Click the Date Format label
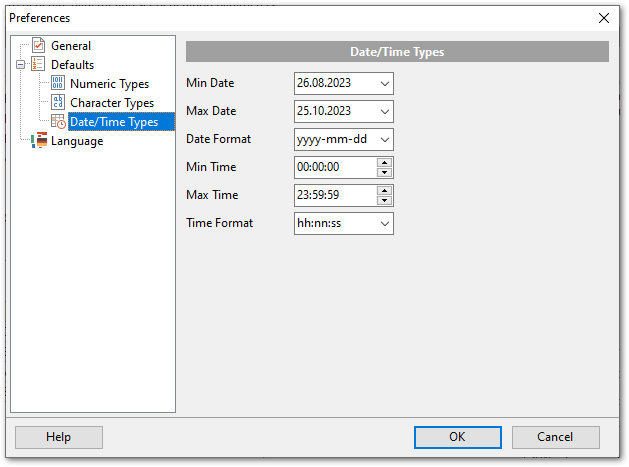Viewport: 629px width, 467px height. 219,139
